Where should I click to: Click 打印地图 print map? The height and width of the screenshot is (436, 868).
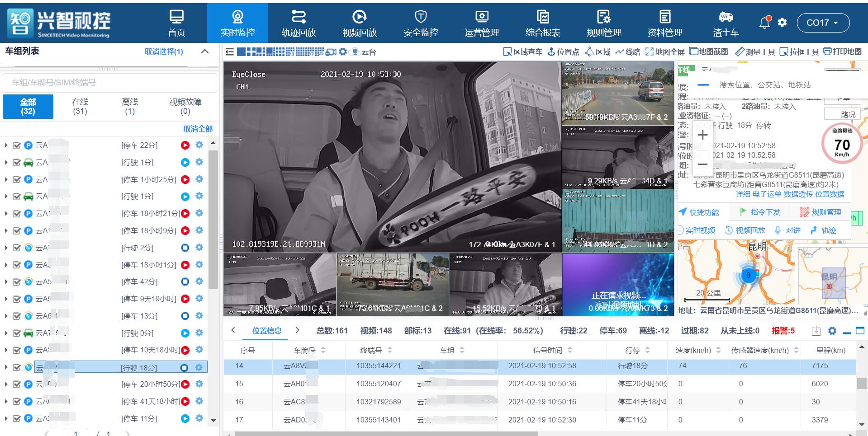[842, 52]
